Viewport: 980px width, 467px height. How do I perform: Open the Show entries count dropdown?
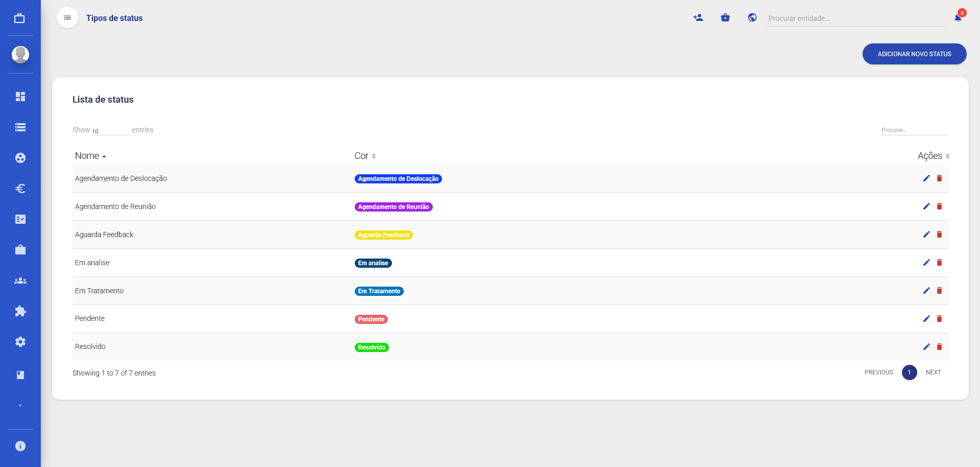[x=110, y=131]
